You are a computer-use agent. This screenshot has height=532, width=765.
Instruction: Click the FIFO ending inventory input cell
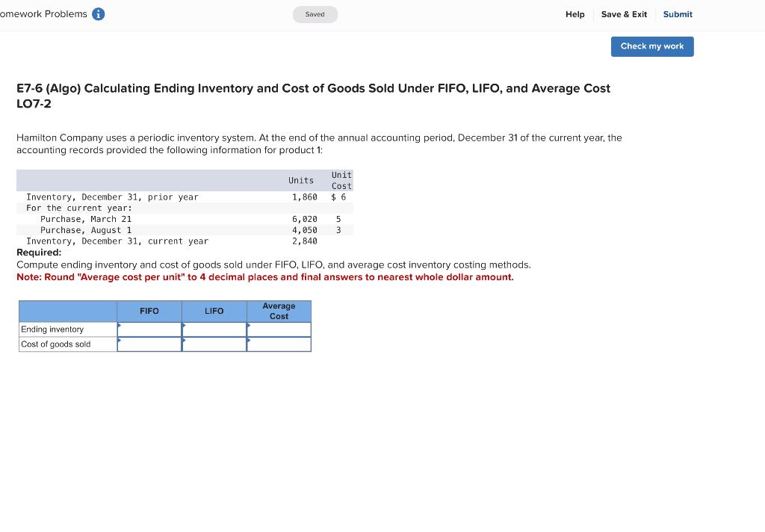pos(149,329)
